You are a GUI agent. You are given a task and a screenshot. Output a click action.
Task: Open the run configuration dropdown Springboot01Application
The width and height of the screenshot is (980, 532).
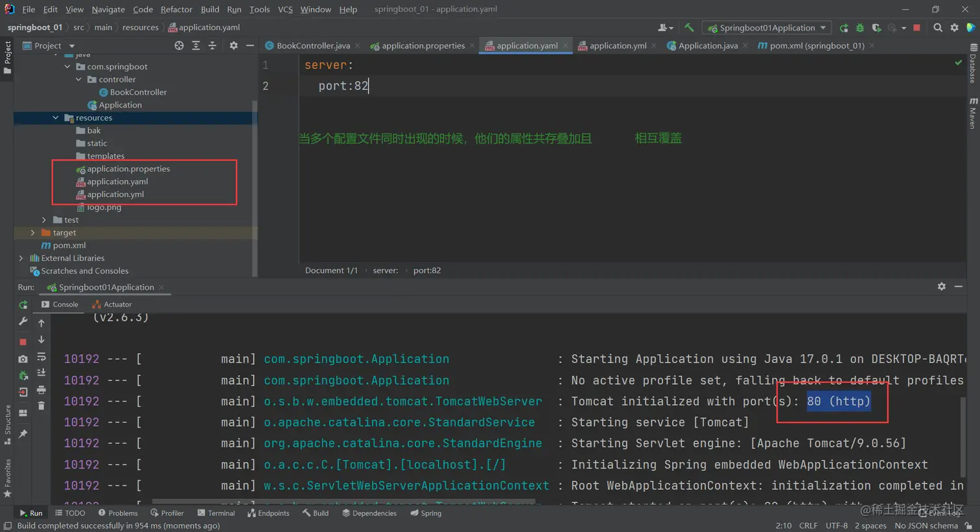coord(767,28)
